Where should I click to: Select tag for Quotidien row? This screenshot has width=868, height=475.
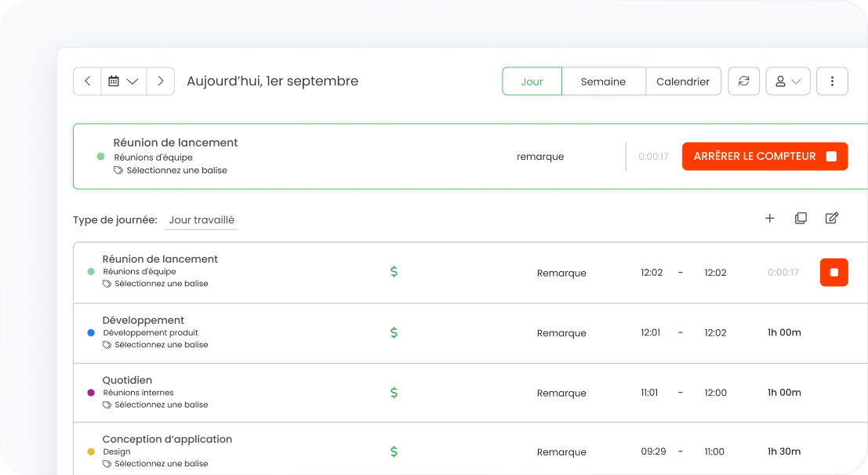point(155,404)
